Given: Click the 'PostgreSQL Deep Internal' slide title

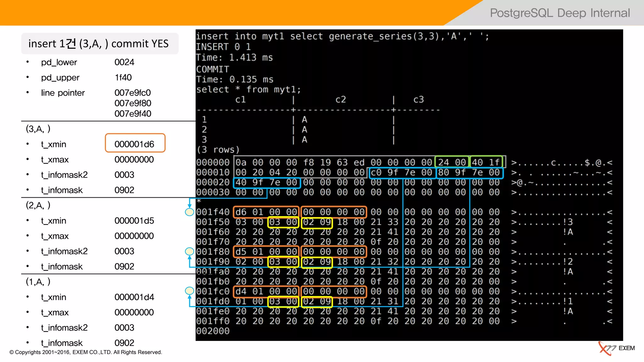Looking at the screenshot, I should [560, 13].
